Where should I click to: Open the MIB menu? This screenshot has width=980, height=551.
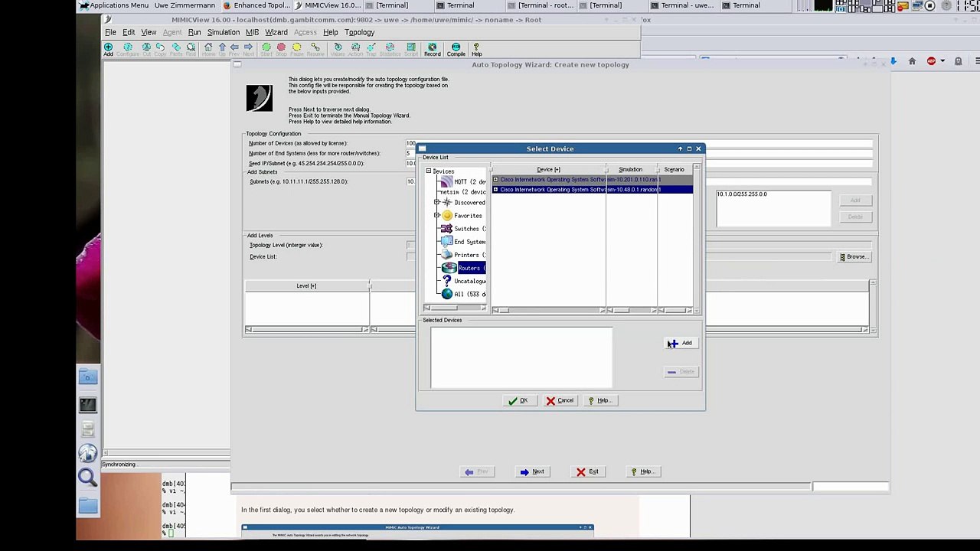pyautogui.click(x=252, y=32)
